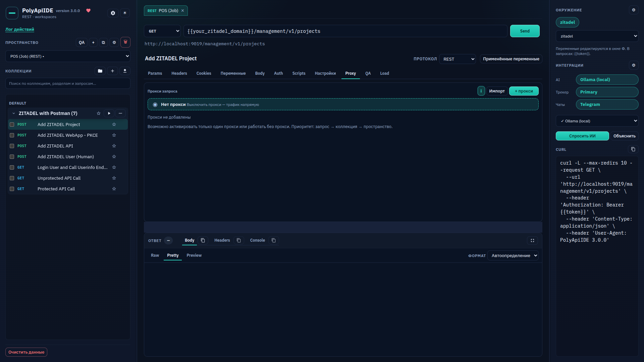Check the Add ZITADEL User (Human) checkbox
This screenshot has height=362, width=644.
pyautogui.click(x=12, y=157)
